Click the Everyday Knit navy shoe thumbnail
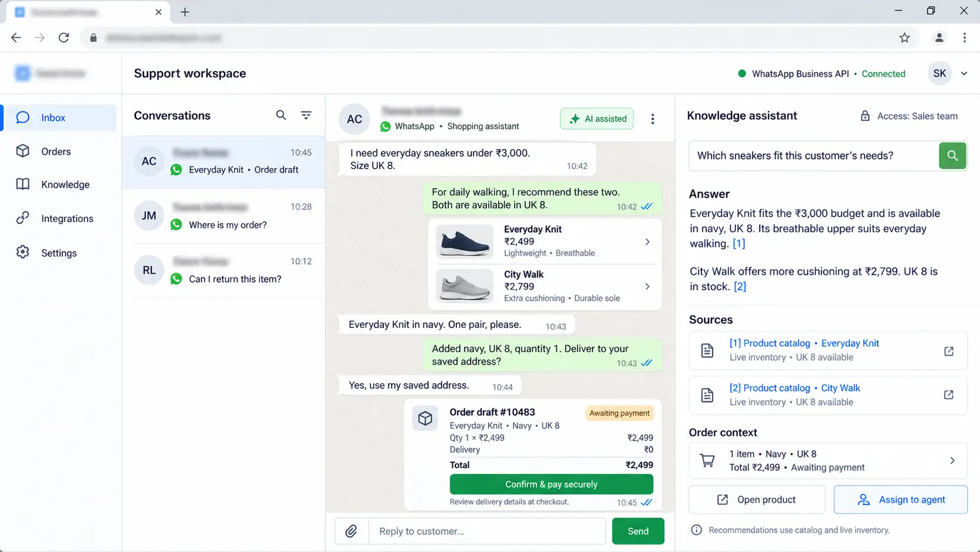Image resolution: width=980 pixels, height=552 pixels. coord(465,242)
